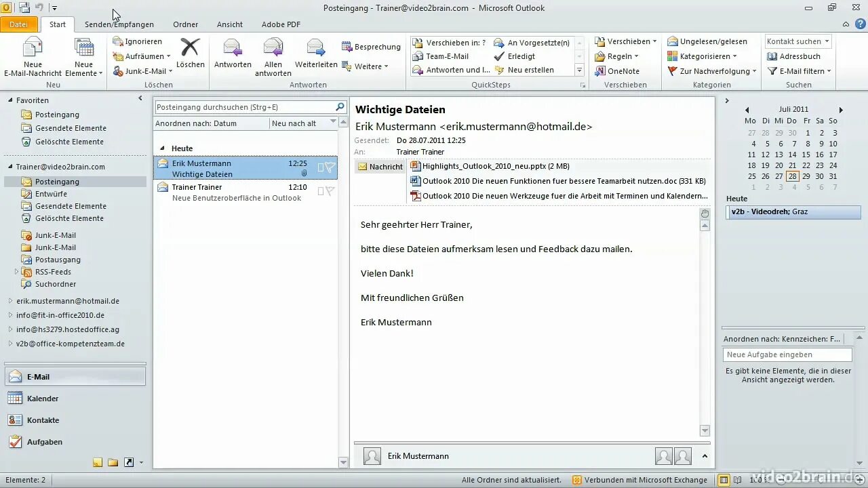The height and width of the screenshot is (488, 868).
Task: Switch to the Ansicht tab
Action: [x=230, y=24]
